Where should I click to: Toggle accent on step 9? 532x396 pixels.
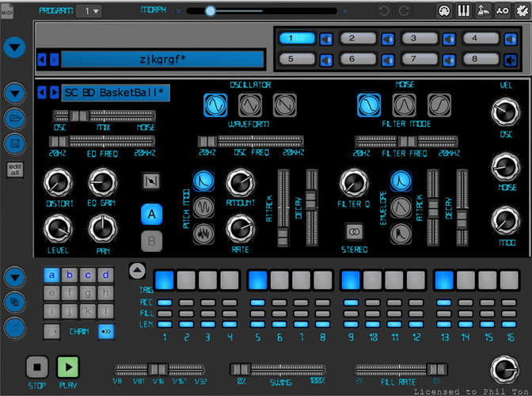coord(351,303)
